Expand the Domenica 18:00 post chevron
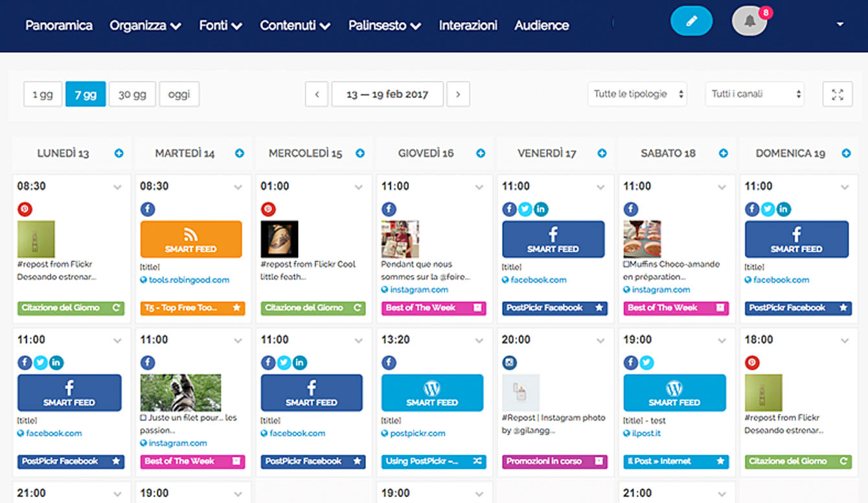868x503 pixels. pos(844,341)
